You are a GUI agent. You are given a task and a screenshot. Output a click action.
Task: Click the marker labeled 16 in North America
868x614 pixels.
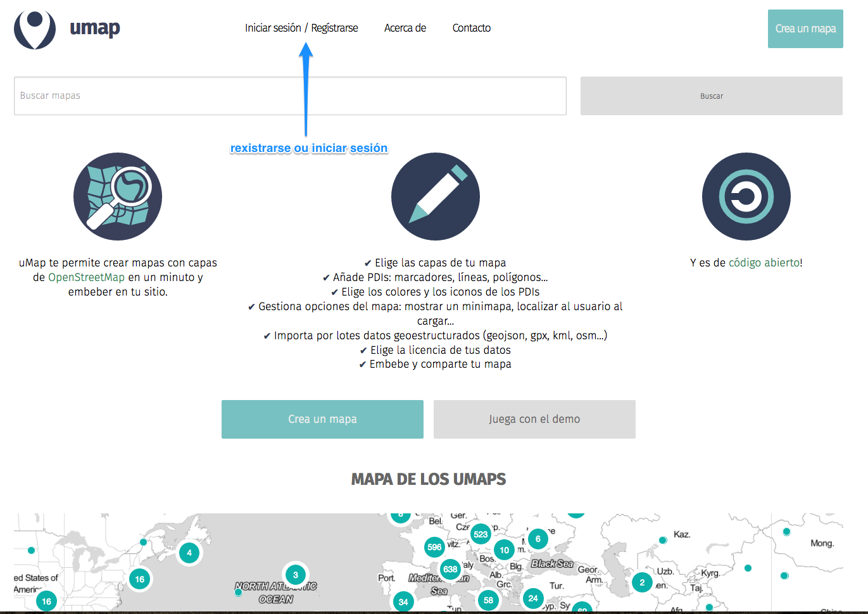point(139,578)
